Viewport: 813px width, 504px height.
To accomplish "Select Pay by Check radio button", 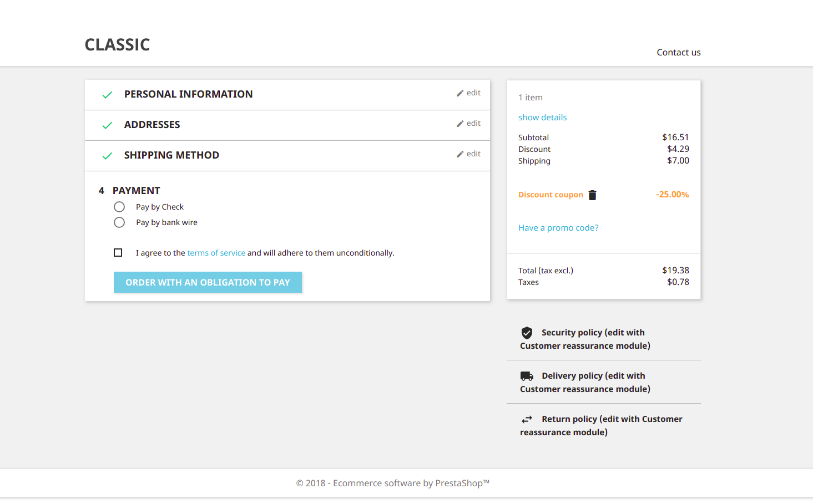I will [119, 207].
